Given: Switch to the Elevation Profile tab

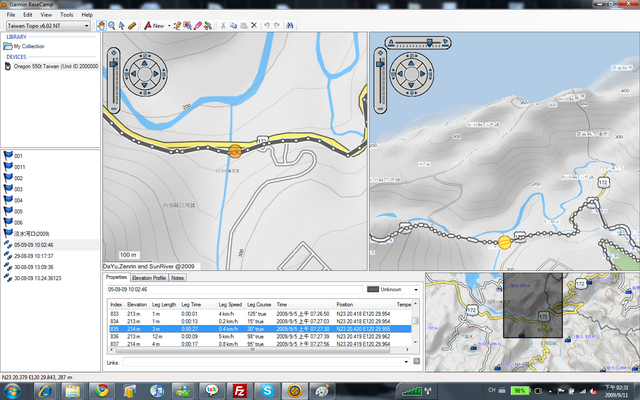Looking at the screenshot, I should point(149,278).
